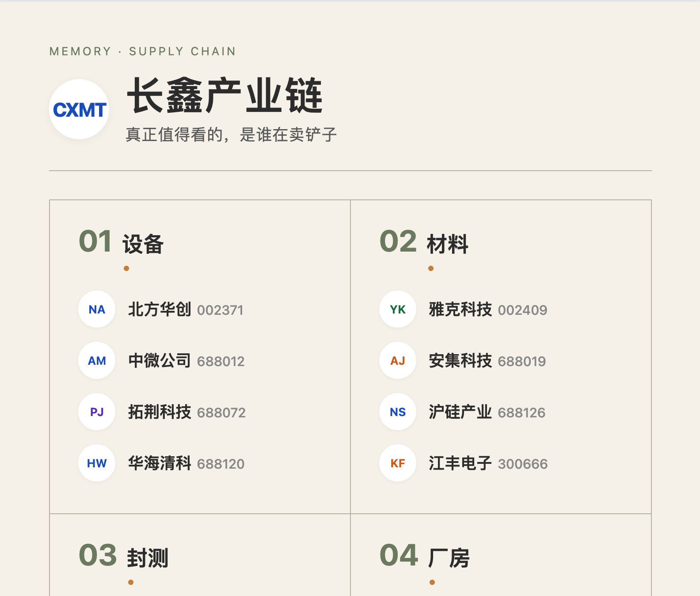Click the NA badge for 北方华创

(x=97, y=309)
